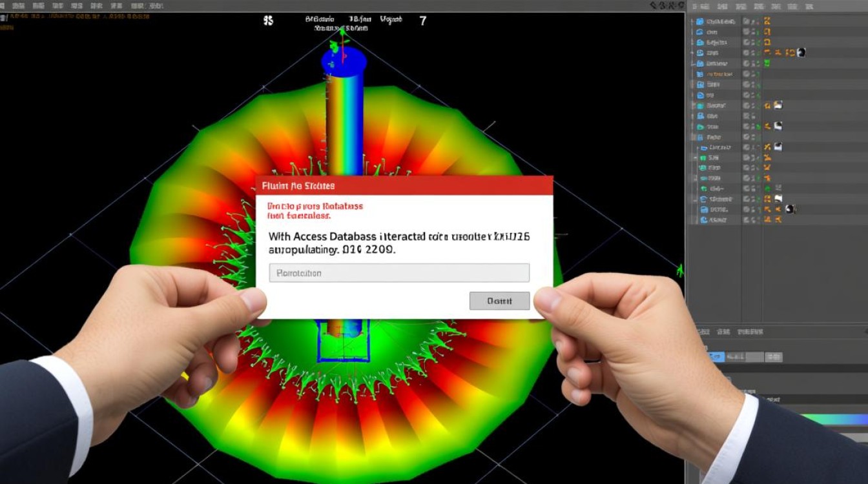
Task: Toggle the green checkmark on the second object row
Action: [x=758, y=32]
